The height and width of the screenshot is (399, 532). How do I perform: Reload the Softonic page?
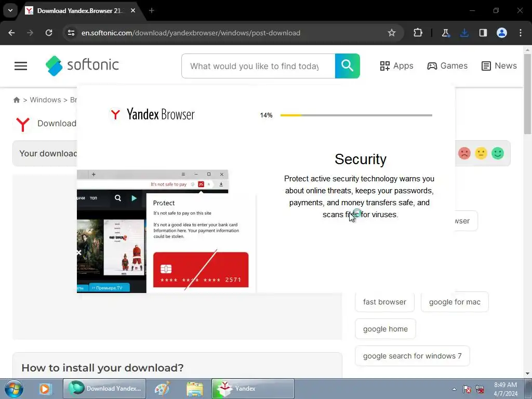click(49, 33)
